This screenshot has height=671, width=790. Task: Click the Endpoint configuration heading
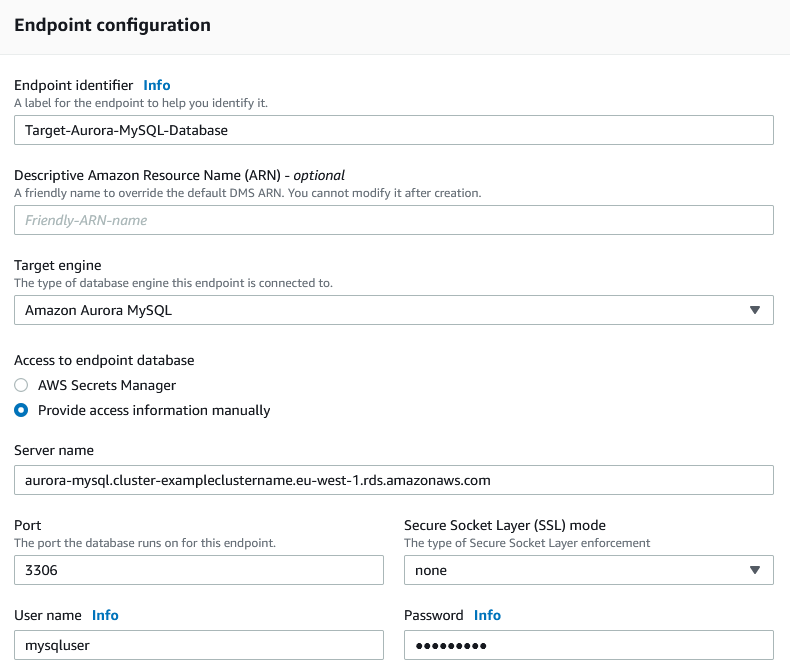pos(112,25)
